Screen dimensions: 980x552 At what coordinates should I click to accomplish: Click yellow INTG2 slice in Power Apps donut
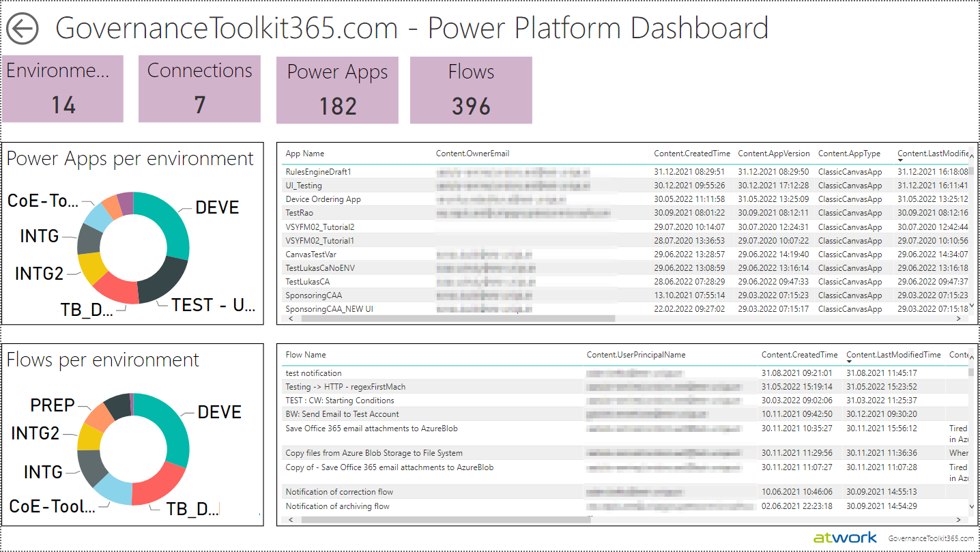(x=90, y=268)
